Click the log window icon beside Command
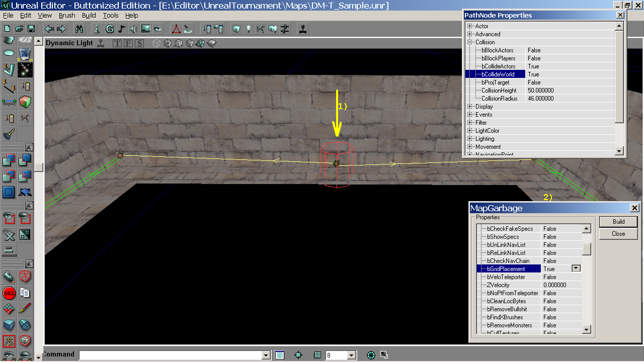This screenshot has width=644, height=362. click(x=280, y=355)
